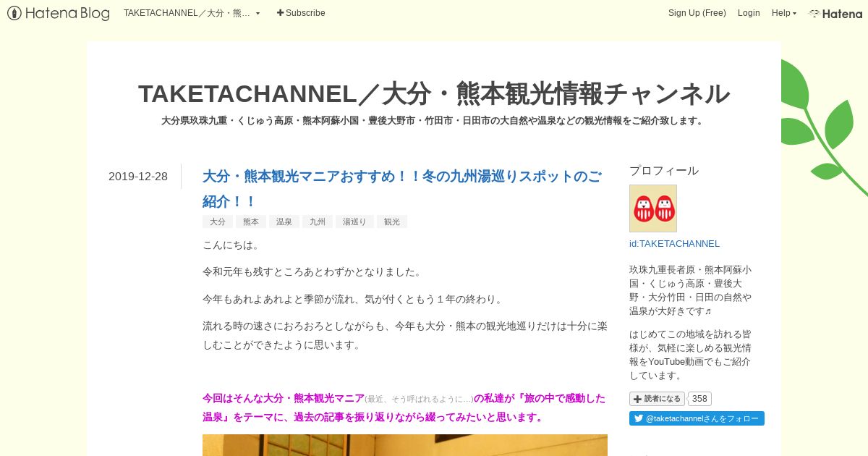
Task: Click the article photo below the intro
Action: click(405, 445)
